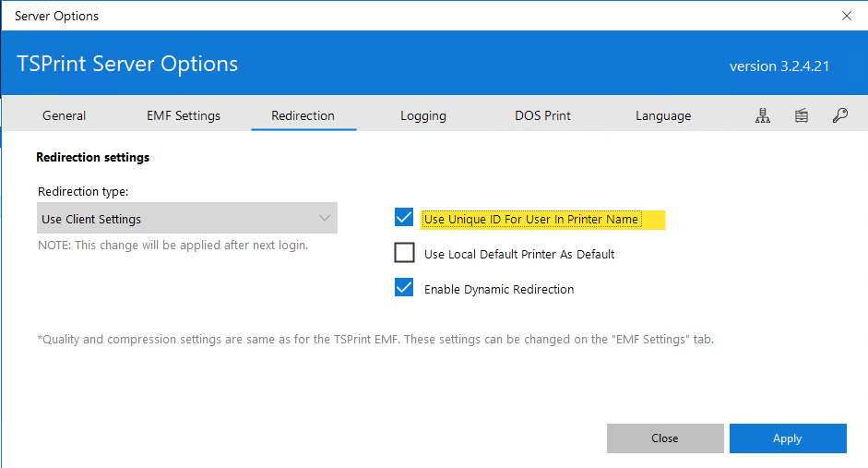Screen dimensions: 868x468
Task: Uncheck Enable Dynamic Redirection
Action: [404, 287]
